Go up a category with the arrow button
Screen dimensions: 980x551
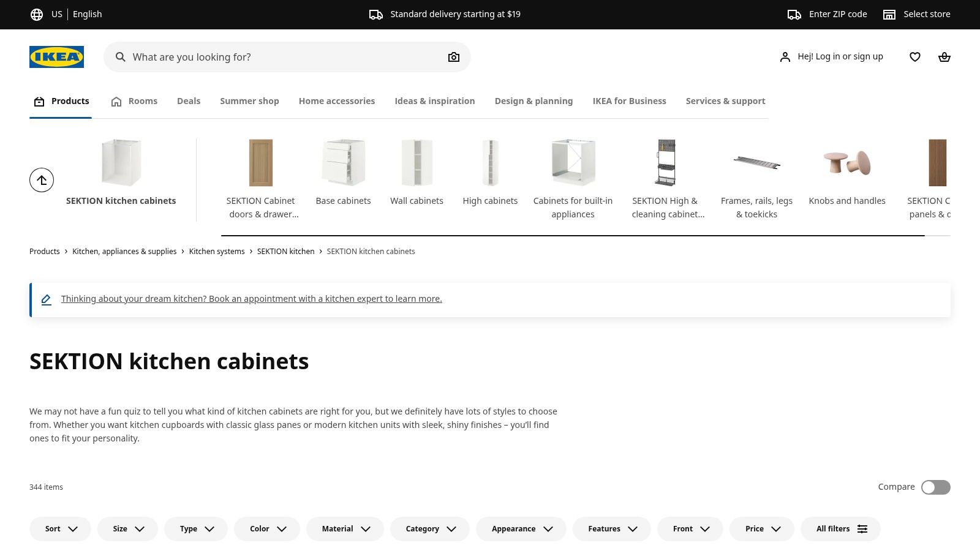42,180
